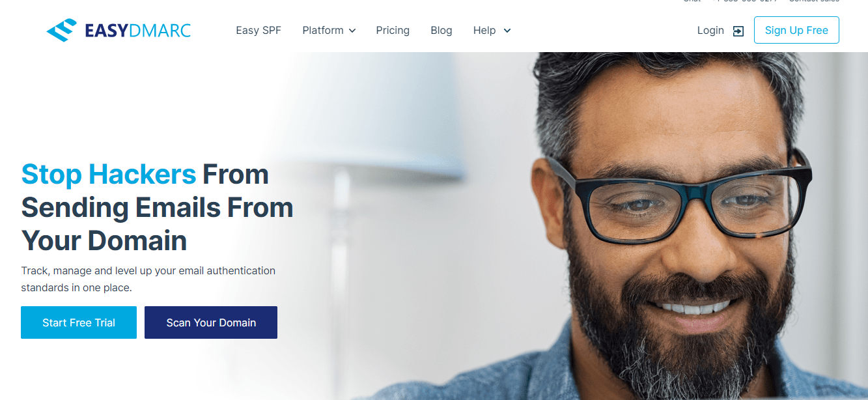Viewport: 868px width, 400px height.
Task: Open the Help menu label
Action: 484,31
